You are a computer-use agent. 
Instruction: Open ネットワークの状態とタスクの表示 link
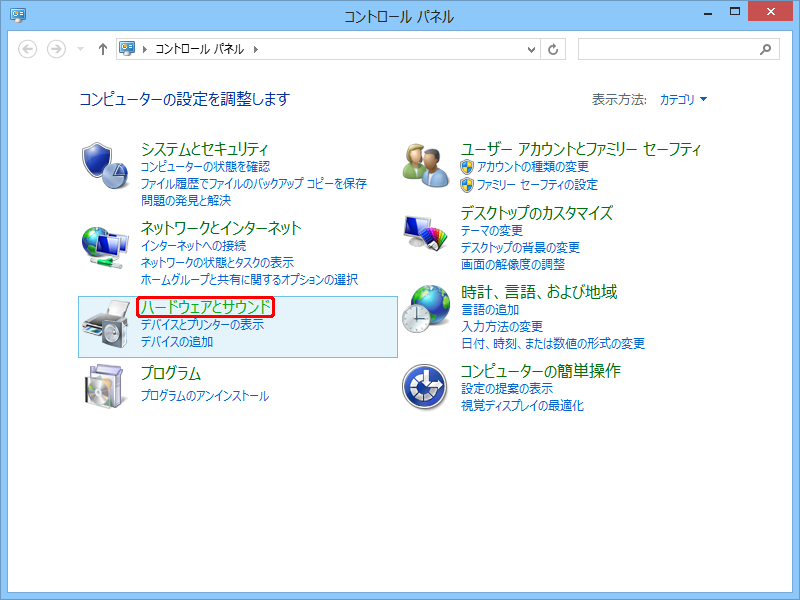pyautogui.click(x=217, y=263)
